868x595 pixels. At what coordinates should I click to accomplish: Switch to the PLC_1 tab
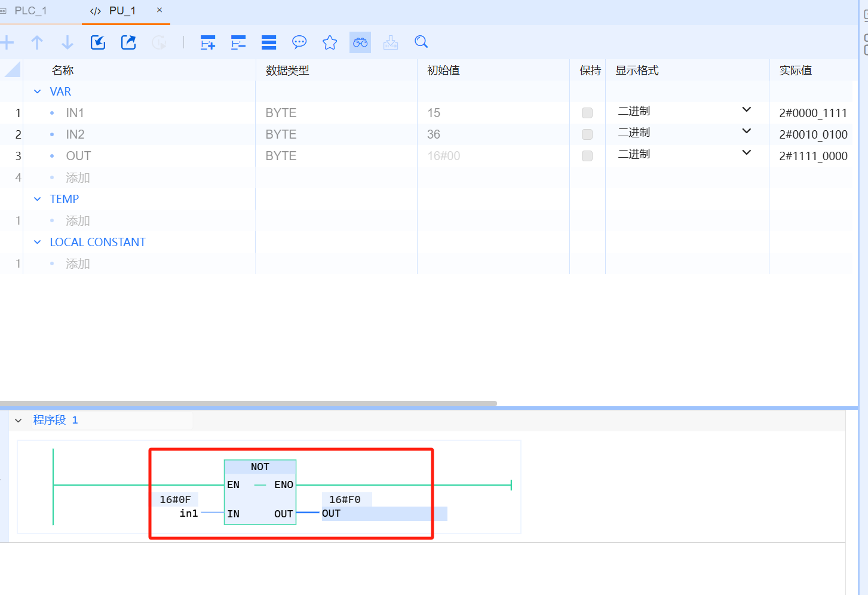point(30,11)
